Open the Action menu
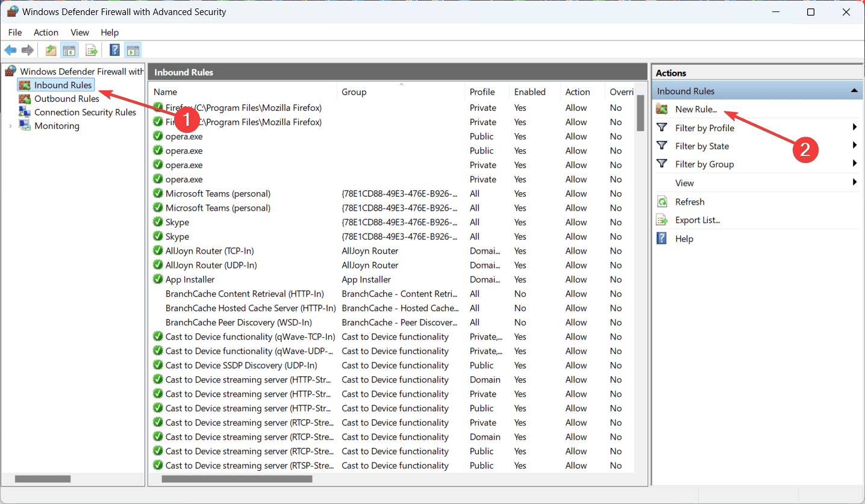Image resolution: width=865 pixels, height=504 pixels. point(46,33)
